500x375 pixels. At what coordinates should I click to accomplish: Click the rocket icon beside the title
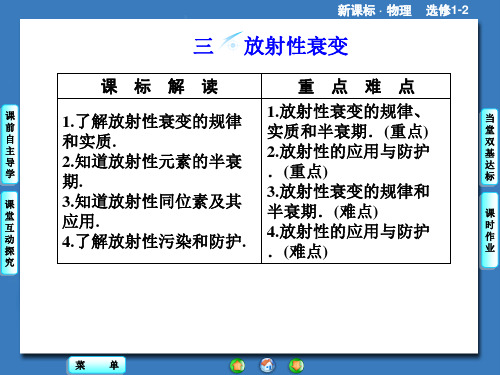click(x=231, y=43)
